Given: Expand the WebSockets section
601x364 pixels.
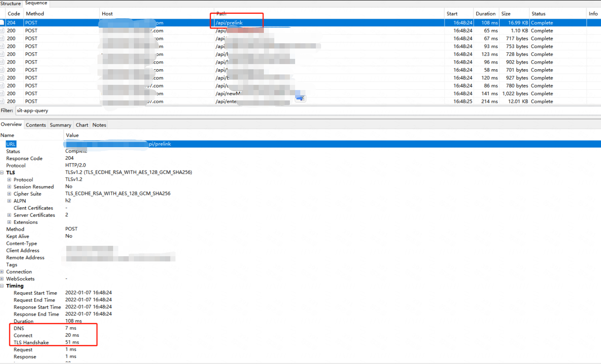Looking at the screenshot, I should pos(2,279).
